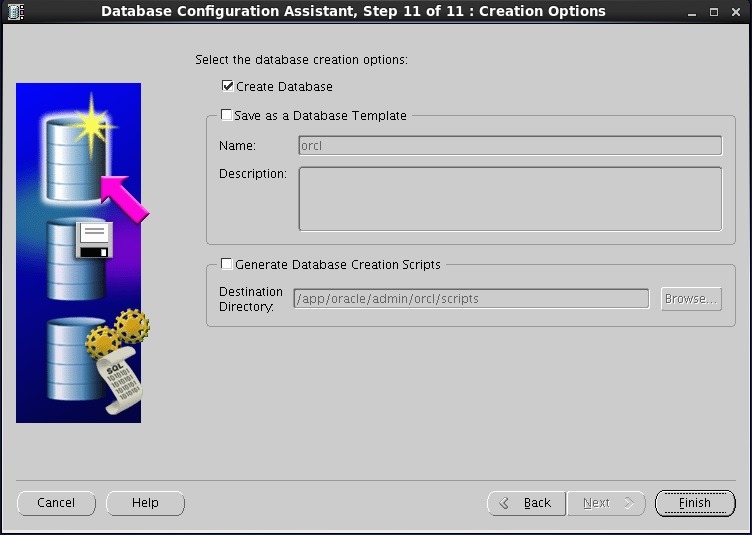Click the 'Destination Directory:' label
752x535 pixels.
click(251, 299)
